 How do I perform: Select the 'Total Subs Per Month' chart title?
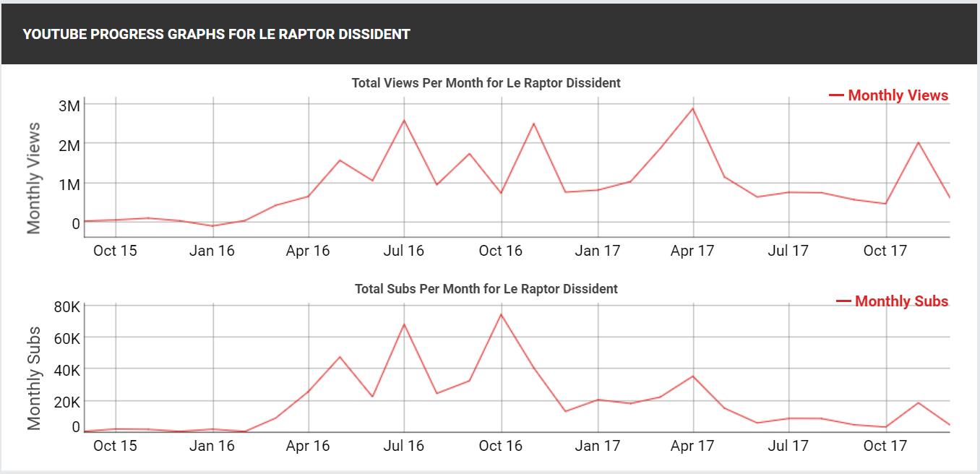point(486,289)
